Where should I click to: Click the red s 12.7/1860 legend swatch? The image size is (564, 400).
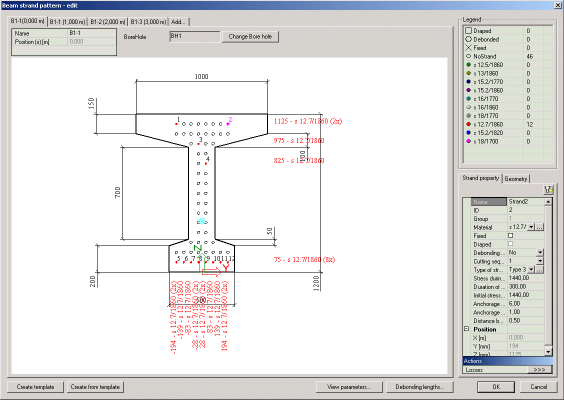pos(468,124)
